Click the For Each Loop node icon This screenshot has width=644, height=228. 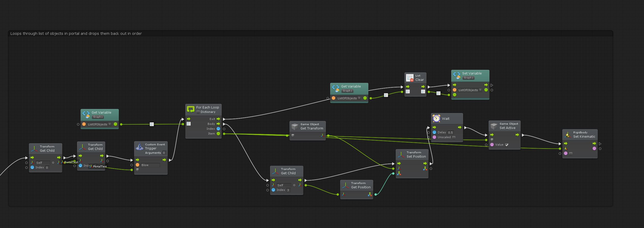click(x=191, y=110)
